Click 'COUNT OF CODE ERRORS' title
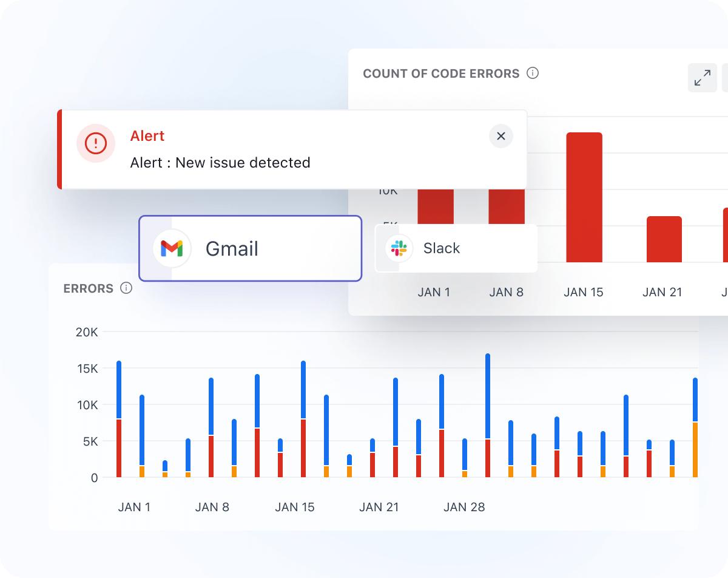 (442, 73)
